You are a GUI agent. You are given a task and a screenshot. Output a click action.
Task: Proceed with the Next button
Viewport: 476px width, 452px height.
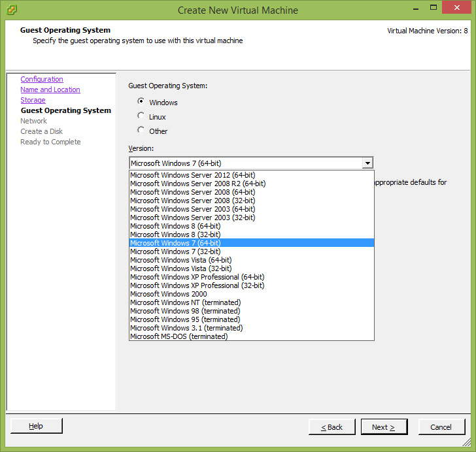click(384, 427)
